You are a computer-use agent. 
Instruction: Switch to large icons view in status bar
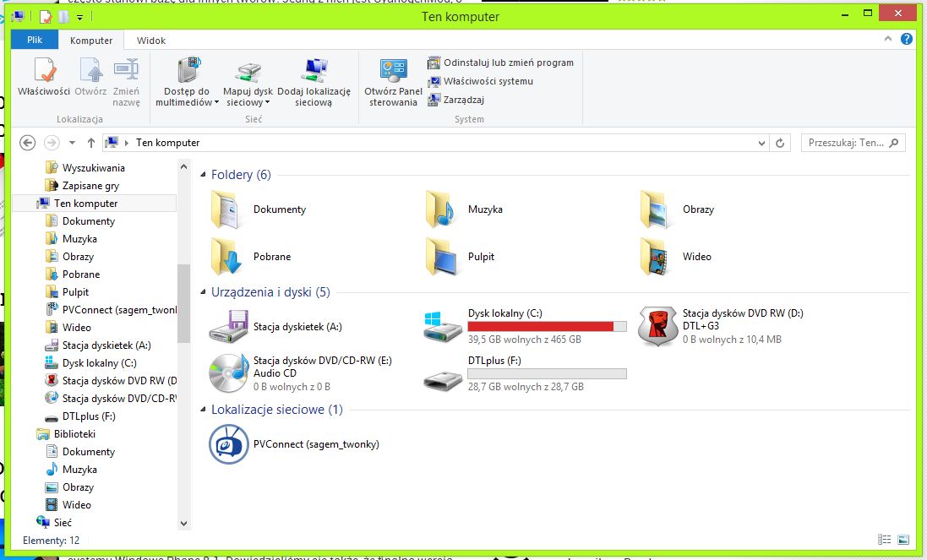point(902,540)
